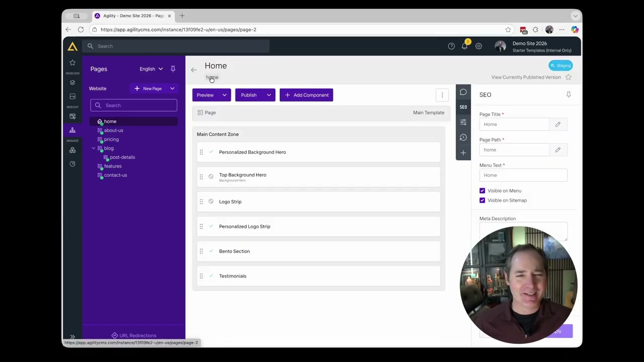Image resolution: width=644 pixels, height=362 pixels.
Task: Uncheck Visible on Menu
Action: coord(482,191)
